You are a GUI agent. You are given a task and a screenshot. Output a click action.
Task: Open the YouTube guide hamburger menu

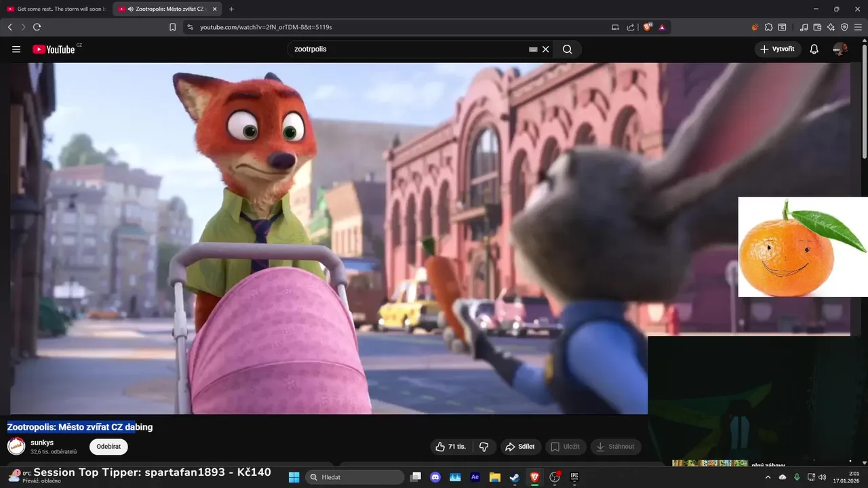pyautogui.click(x=16, y=49)
